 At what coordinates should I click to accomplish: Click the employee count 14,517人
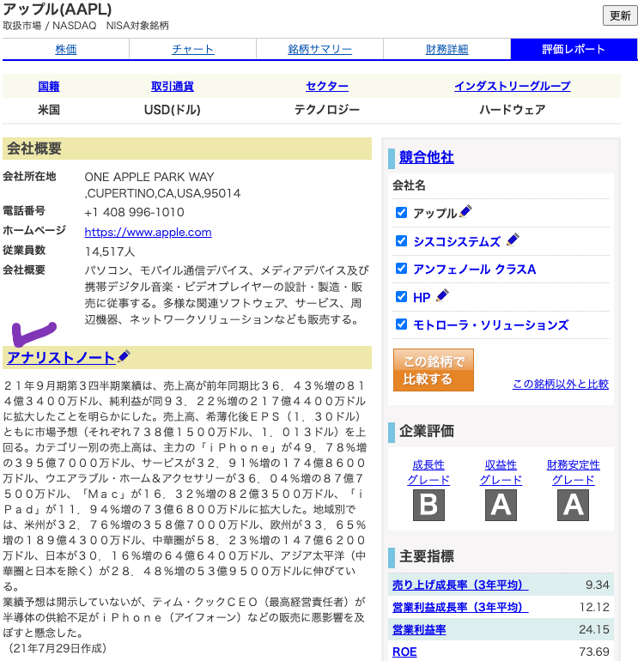point(110,252)
